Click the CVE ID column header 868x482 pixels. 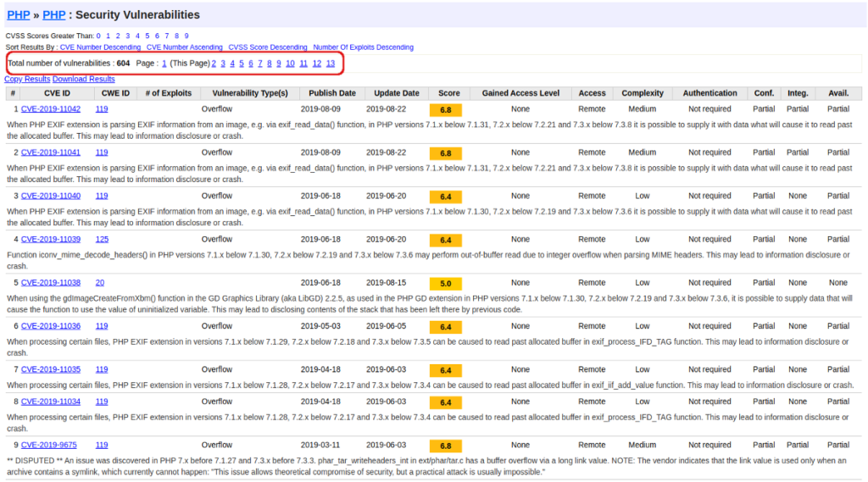pyautogui.click(x=57, y=93)
